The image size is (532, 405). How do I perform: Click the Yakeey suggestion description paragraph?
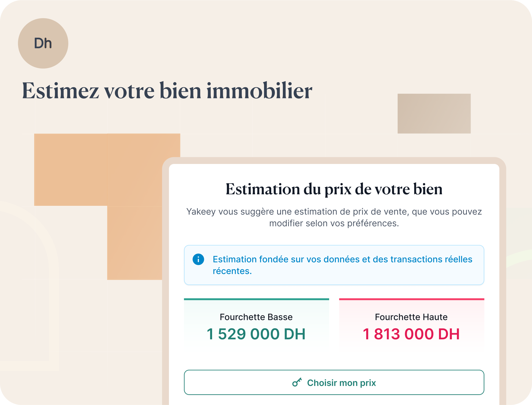(334, 217)
